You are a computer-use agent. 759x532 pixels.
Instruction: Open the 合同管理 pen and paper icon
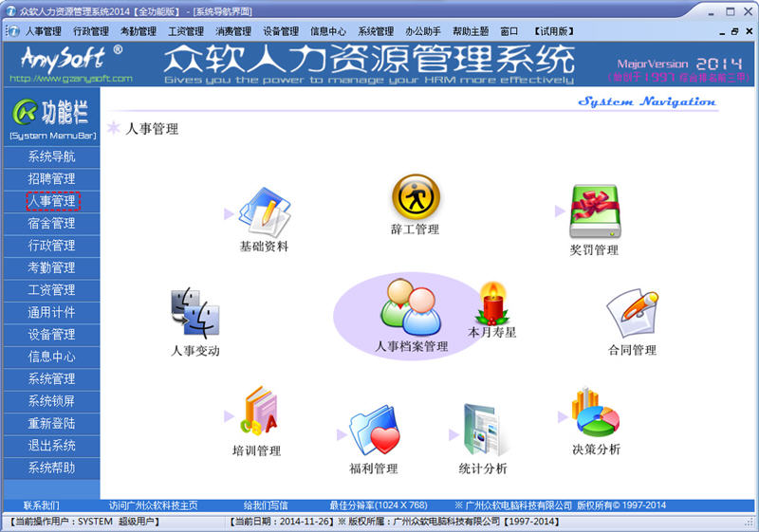click(633, 313)
